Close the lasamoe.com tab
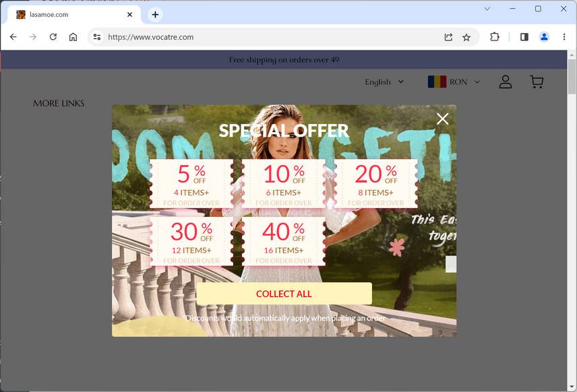This screenshot has width=577, height=392. [x=129, y=14]
